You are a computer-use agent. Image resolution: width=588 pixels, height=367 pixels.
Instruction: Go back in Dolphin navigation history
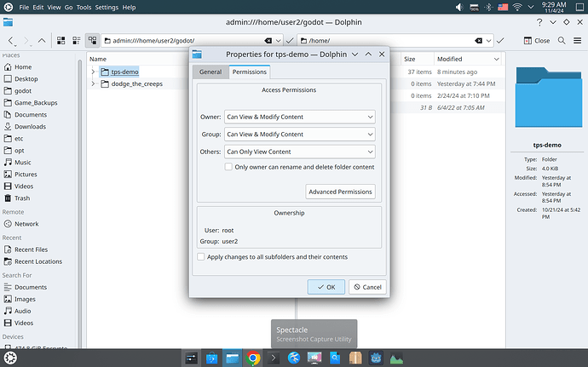(11, 41)
